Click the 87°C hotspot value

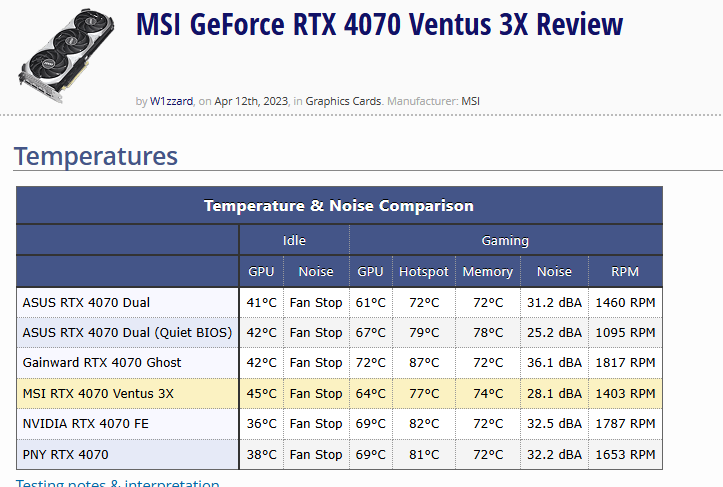coord(424,362)
